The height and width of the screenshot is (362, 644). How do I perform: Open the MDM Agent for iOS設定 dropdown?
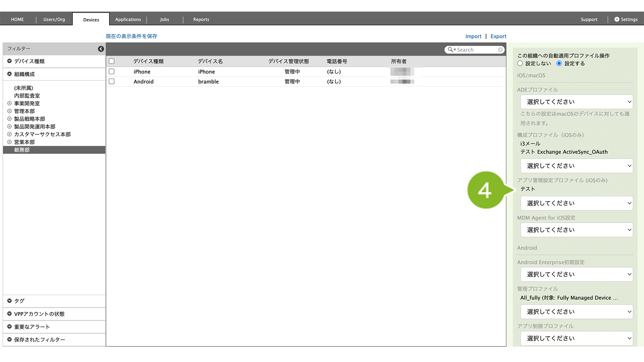pos(576,230)
